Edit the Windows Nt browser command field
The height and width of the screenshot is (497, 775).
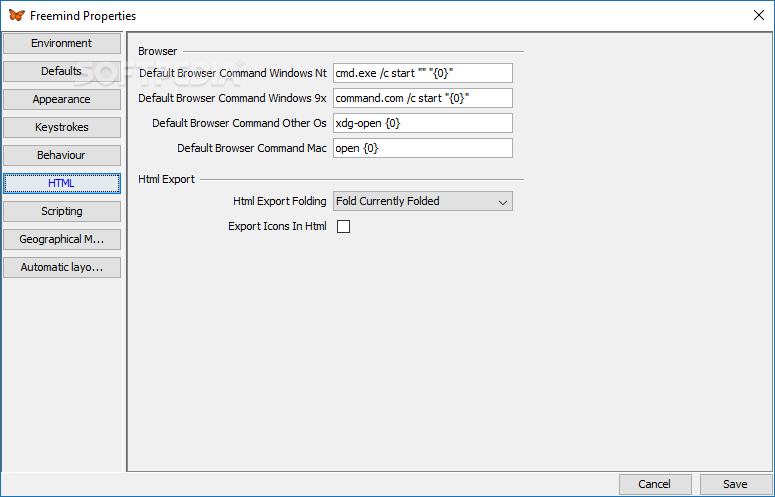423,73
